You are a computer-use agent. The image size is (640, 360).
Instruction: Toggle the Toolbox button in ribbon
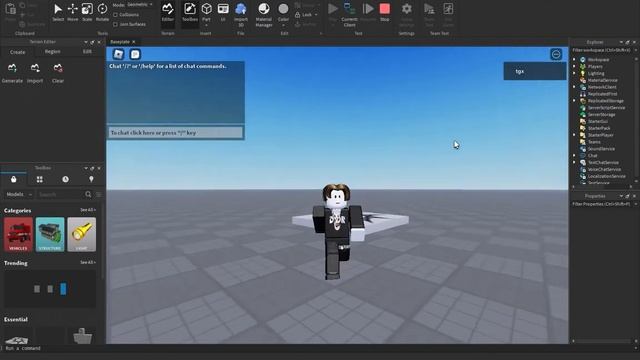coord(190,12)
